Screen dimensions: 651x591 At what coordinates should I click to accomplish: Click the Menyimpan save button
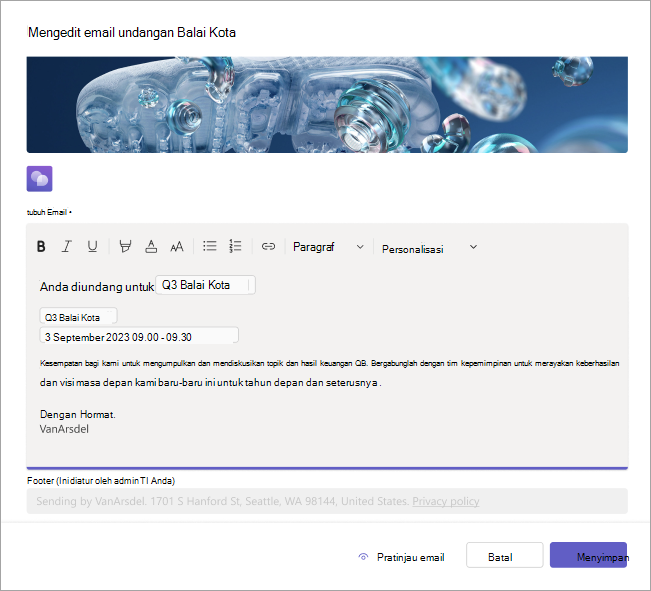click(588, 555)
